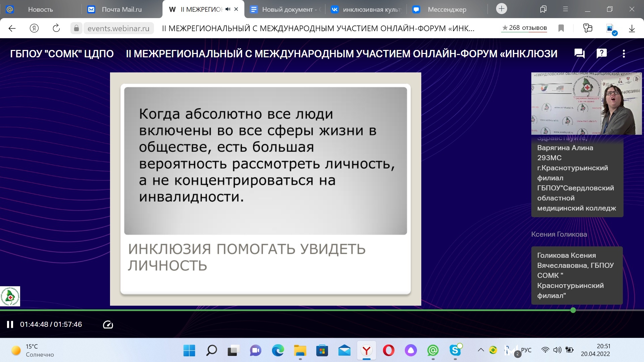Viewport: 644px width, 362px height.
Task: Click the Голикова Ксения Вячеславовна chat message
Action: coord(577,276)
